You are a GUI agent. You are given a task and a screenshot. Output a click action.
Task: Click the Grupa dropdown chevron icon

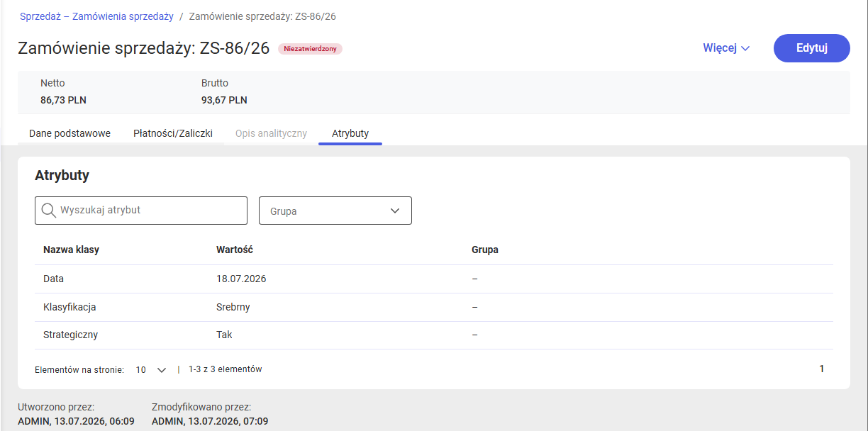[x=395, y=211]
